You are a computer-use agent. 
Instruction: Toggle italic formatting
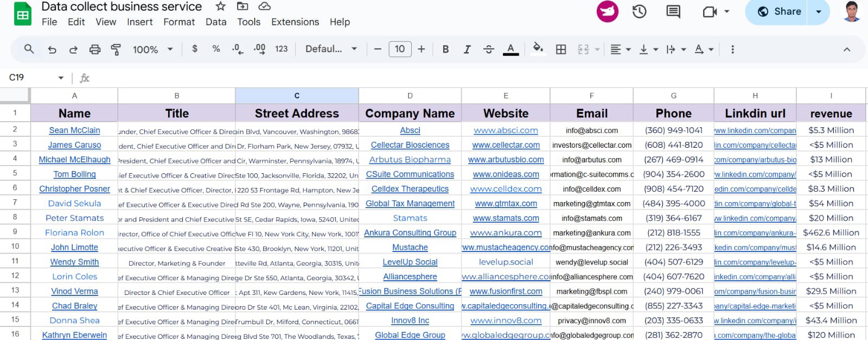467,49
